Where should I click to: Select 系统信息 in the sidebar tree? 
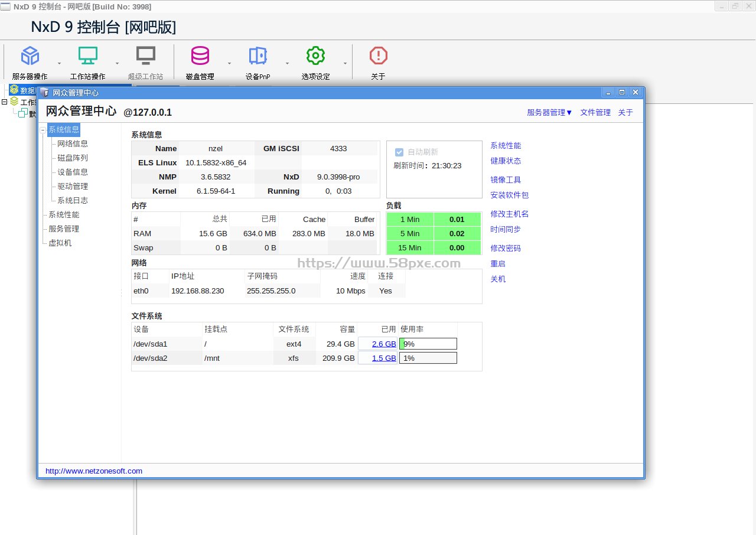[x=64, y=130]
